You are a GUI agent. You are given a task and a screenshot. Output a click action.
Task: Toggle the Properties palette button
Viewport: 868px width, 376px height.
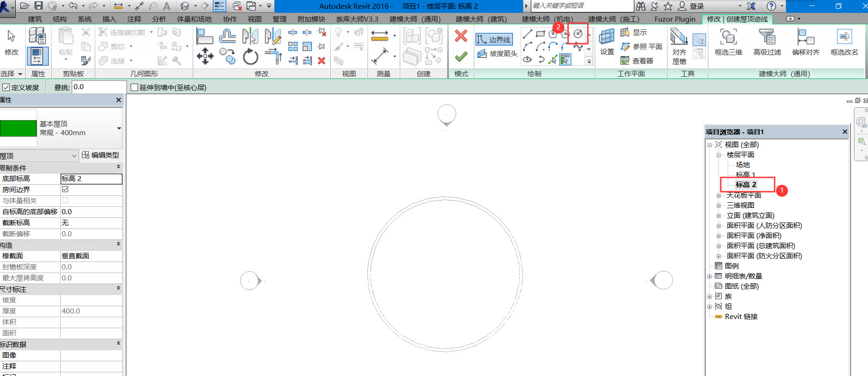coord(37,56)
